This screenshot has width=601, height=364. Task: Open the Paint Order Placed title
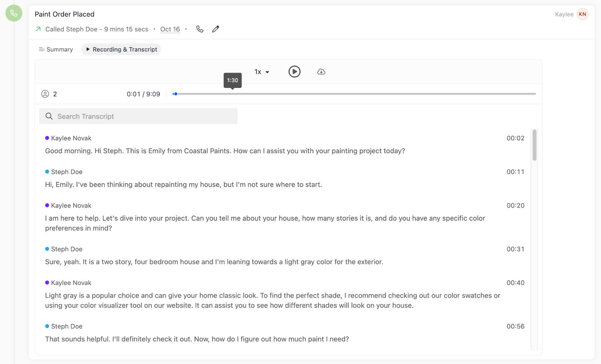pos(65,14)
